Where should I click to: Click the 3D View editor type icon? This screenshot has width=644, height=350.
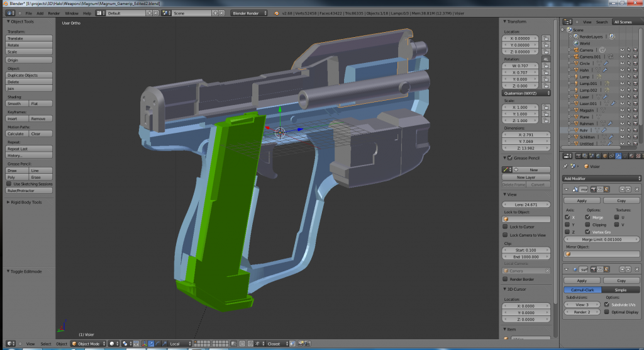10,344
